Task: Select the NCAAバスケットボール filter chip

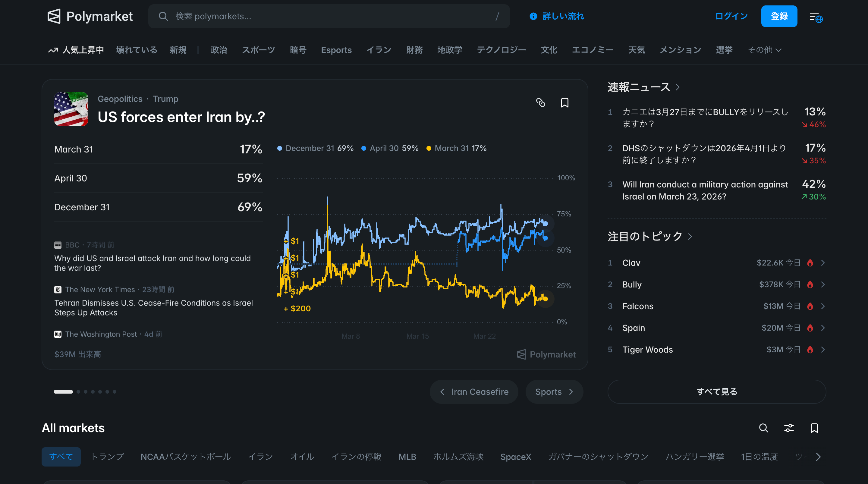Action: pos(186,457)
